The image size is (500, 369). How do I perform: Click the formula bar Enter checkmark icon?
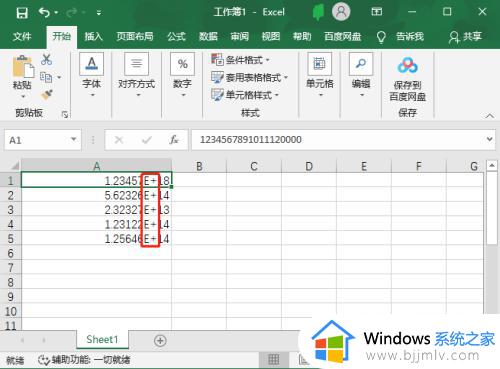[147, 140]
